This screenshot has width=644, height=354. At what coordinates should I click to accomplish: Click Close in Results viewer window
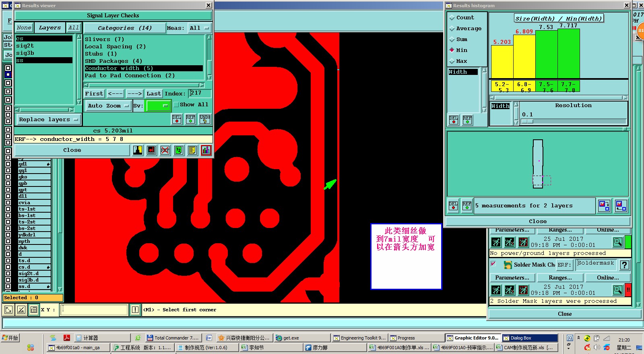point(72,150)
